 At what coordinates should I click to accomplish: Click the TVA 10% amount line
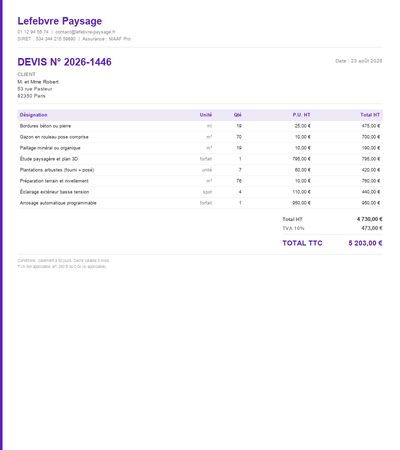pyautogui.click(x=332, y=228)
